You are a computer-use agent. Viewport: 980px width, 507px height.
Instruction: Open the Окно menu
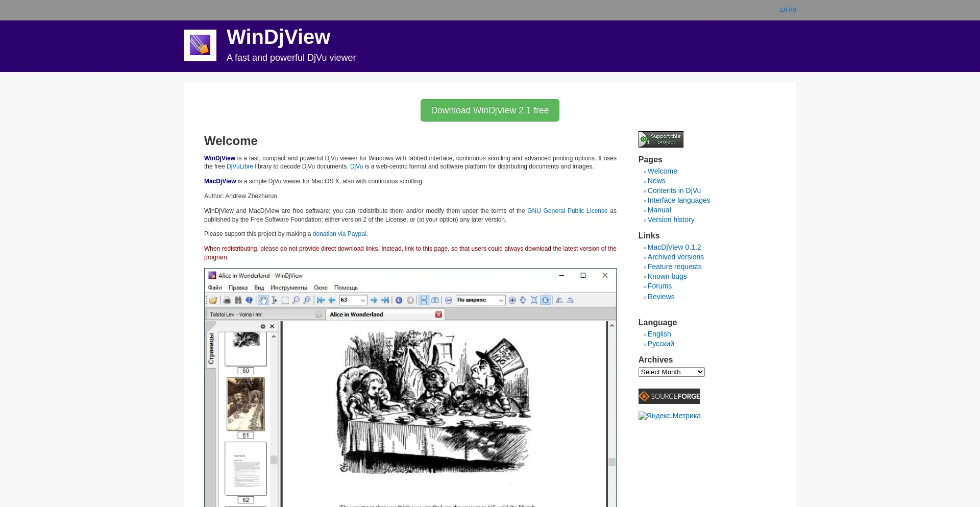pyautogui.click(x=321, y=287)
